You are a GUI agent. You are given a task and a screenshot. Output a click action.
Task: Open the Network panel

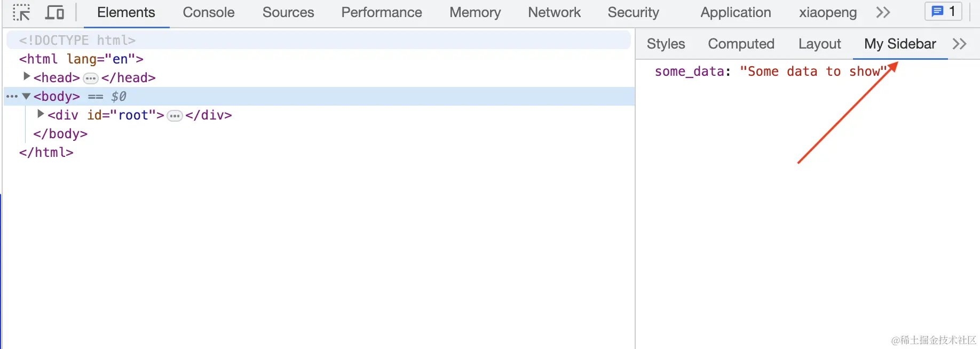pos(554,12)
